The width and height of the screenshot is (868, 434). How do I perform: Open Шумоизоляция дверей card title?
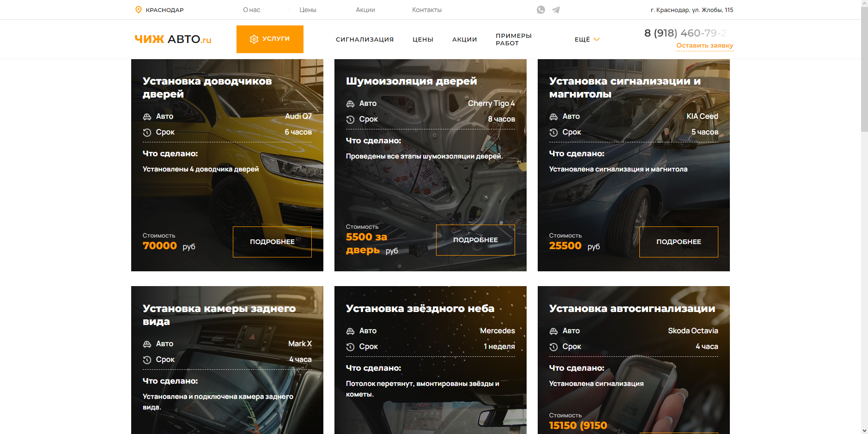pos(411,81)
